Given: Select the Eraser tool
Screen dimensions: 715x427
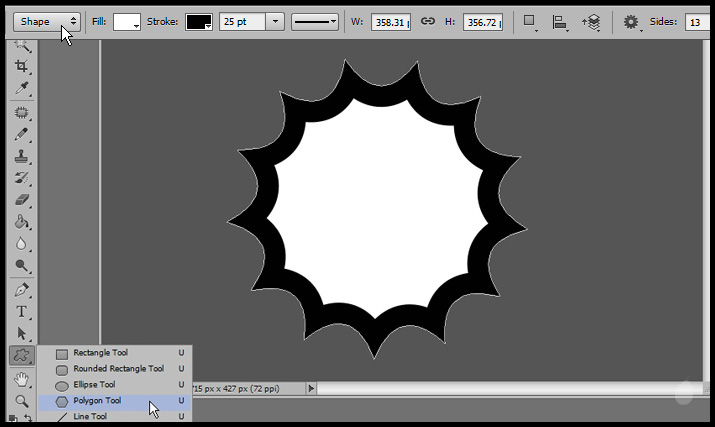Looking at the screenshot, I should tap(21, 200).
